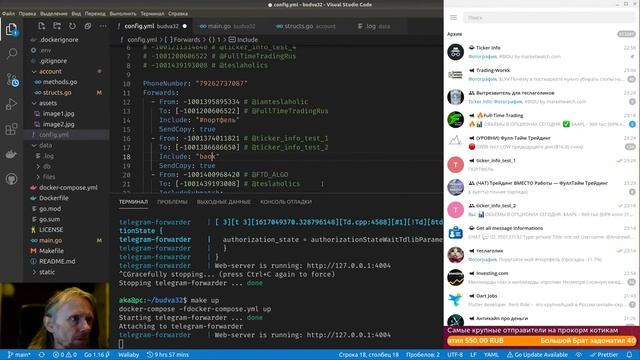Open the Файл menu

8,13
